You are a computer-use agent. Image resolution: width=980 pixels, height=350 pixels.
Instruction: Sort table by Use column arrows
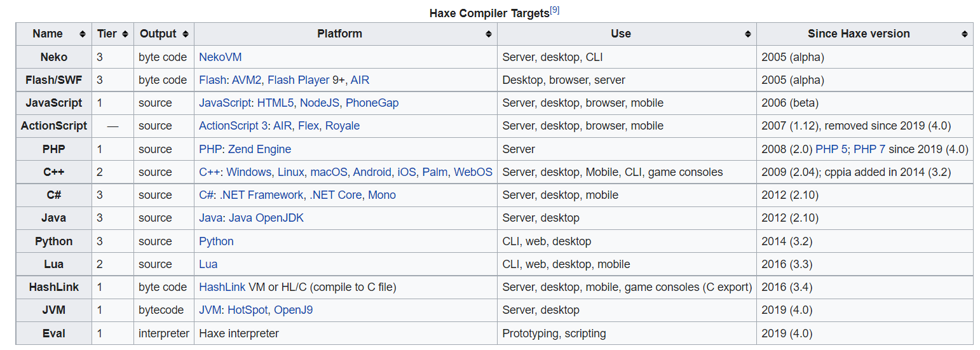[748, 34]
